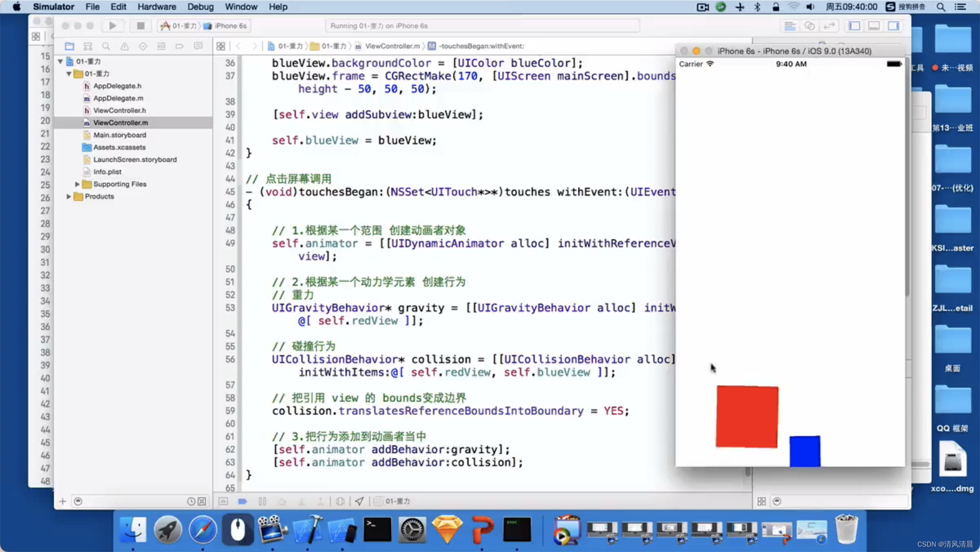
Task: Toggle breakpoints activation in debug bar
Action: [243, 501]
